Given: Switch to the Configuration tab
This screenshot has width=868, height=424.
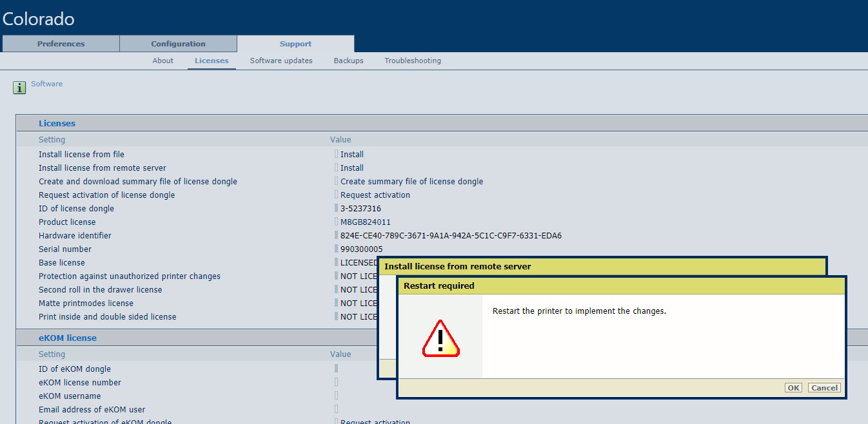Looking at the screenshot, I should click(178, 44).
